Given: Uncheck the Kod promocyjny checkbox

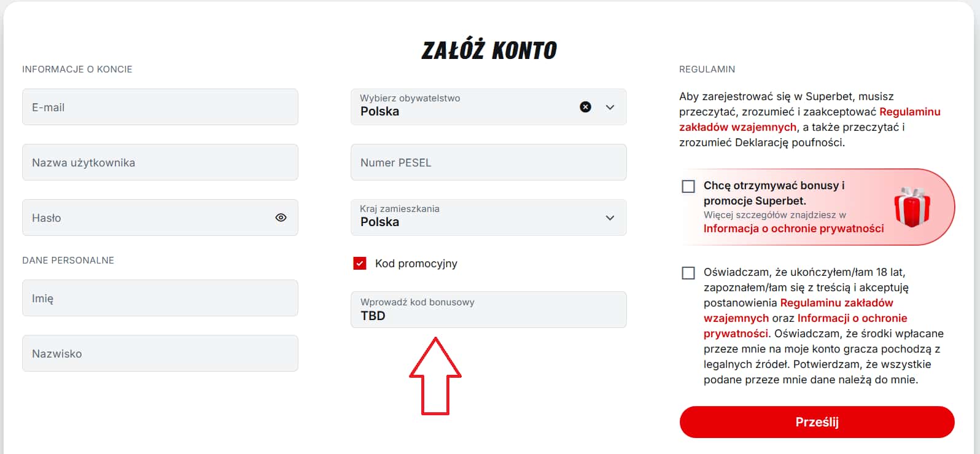Looking at the screenshot, I should click(359, 263).
